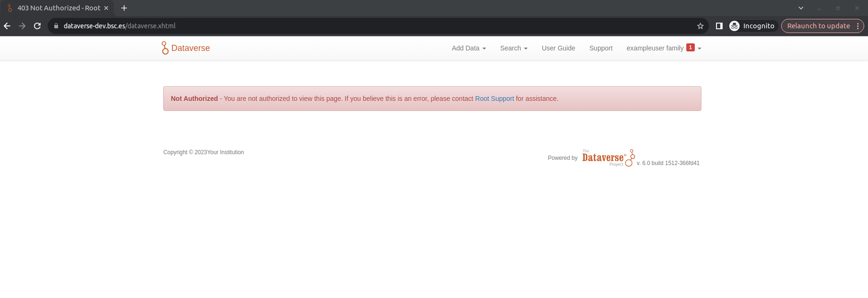Open Support from the navbar

point(600,48)
